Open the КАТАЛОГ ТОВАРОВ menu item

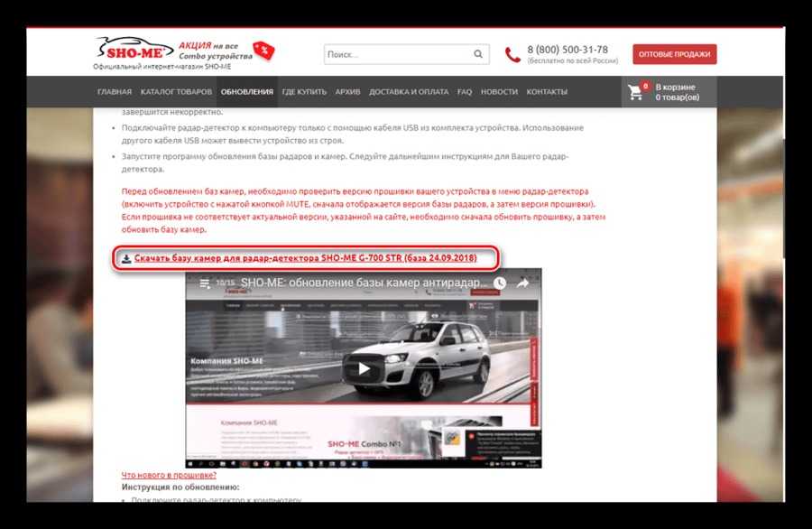pos(176,92)
